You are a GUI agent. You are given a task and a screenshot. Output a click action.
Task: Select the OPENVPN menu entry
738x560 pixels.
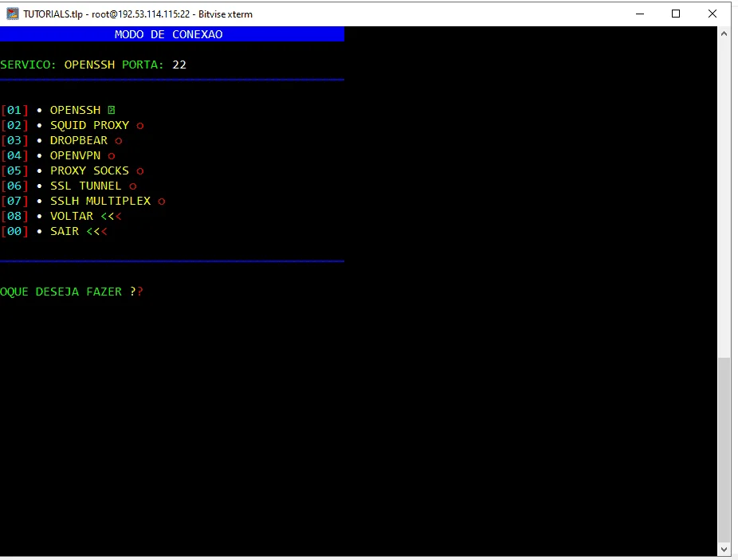click(x=75, y=155)
